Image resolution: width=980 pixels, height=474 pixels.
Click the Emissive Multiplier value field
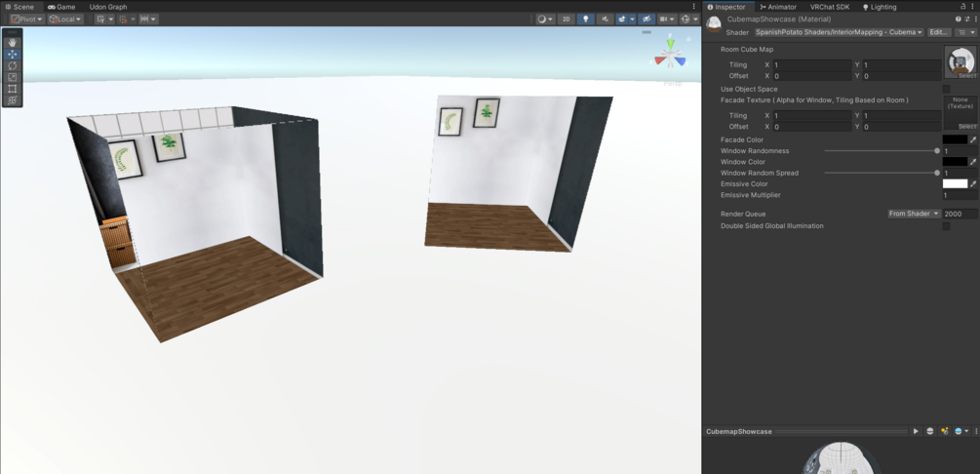pyautogui.click(x=960, y=195)
